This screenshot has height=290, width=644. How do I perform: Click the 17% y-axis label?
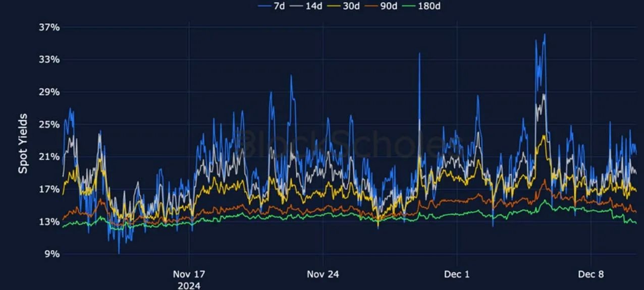[x=49, y=189]
